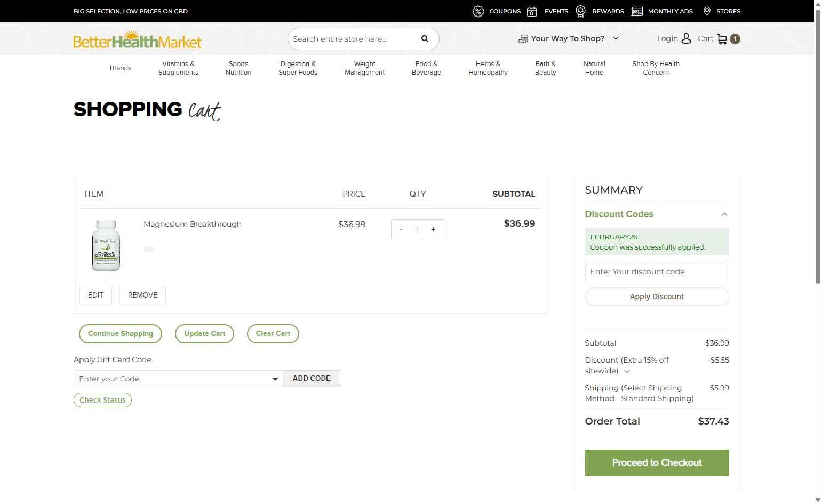Click the EVENTS link text
The height and width of the screenshot is (504, 822).
point(556,11)
